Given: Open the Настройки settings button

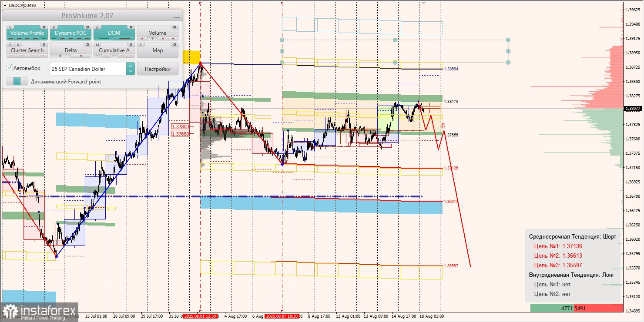Looking at the screenshot, I should coord(158,69).
